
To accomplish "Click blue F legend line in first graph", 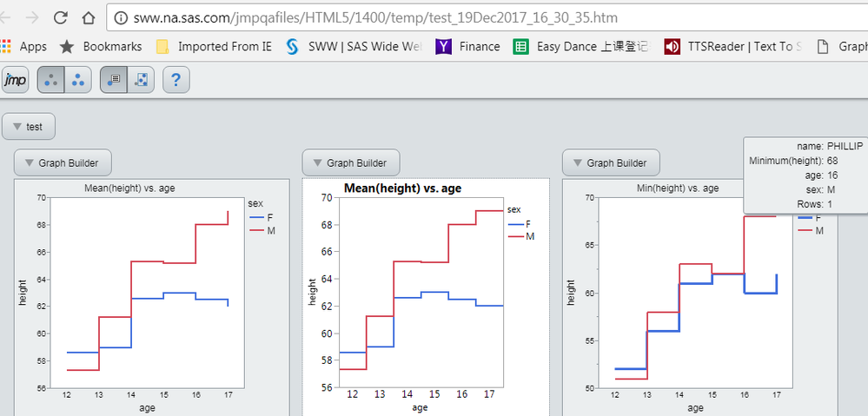I will click(257, 217).
